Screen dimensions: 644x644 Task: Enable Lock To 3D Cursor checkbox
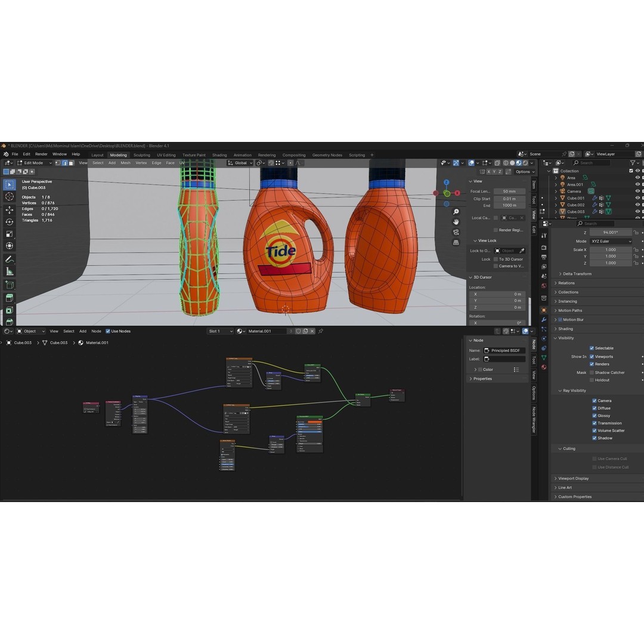click(x=496, y=259)
